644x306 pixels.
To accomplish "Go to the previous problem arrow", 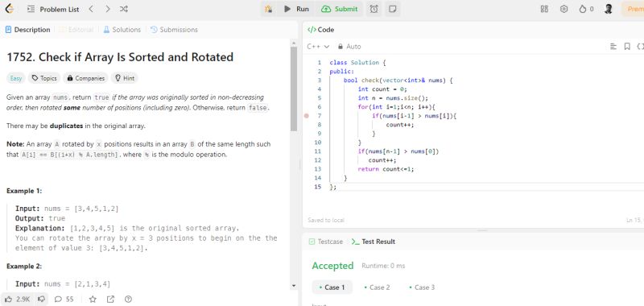I will click(91, 9).
